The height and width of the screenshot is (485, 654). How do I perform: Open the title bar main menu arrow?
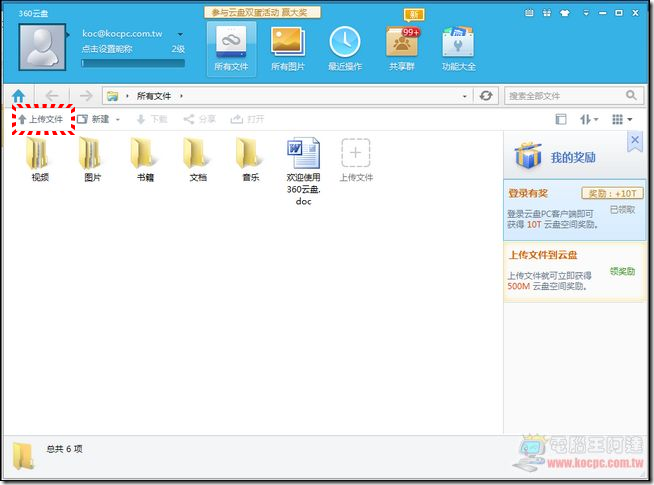pos(586,13)
